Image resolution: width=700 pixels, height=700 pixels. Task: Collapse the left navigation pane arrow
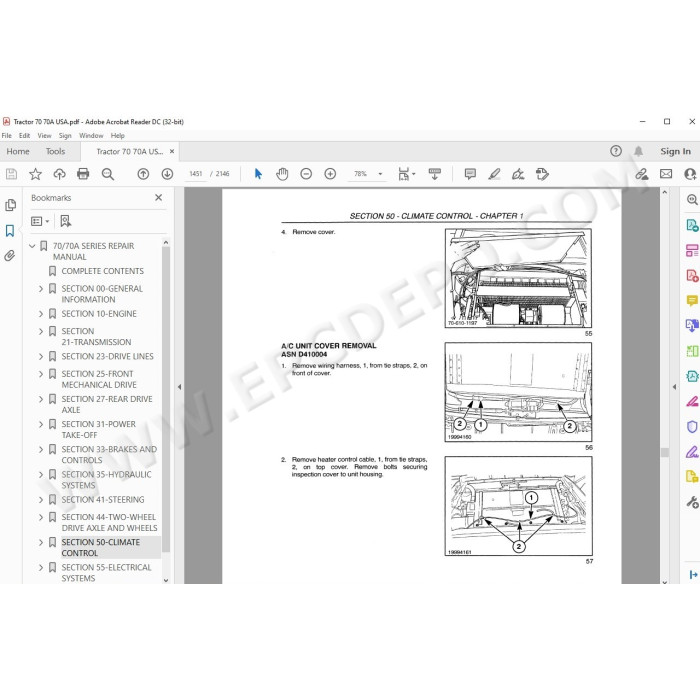[179, 387]
